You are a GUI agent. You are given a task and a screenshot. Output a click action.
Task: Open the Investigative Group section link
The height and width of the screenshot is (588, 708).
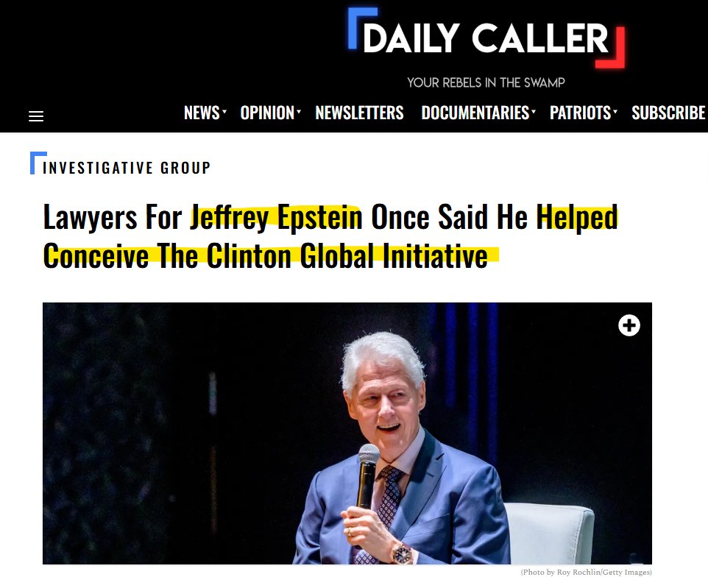click(127, 168)
